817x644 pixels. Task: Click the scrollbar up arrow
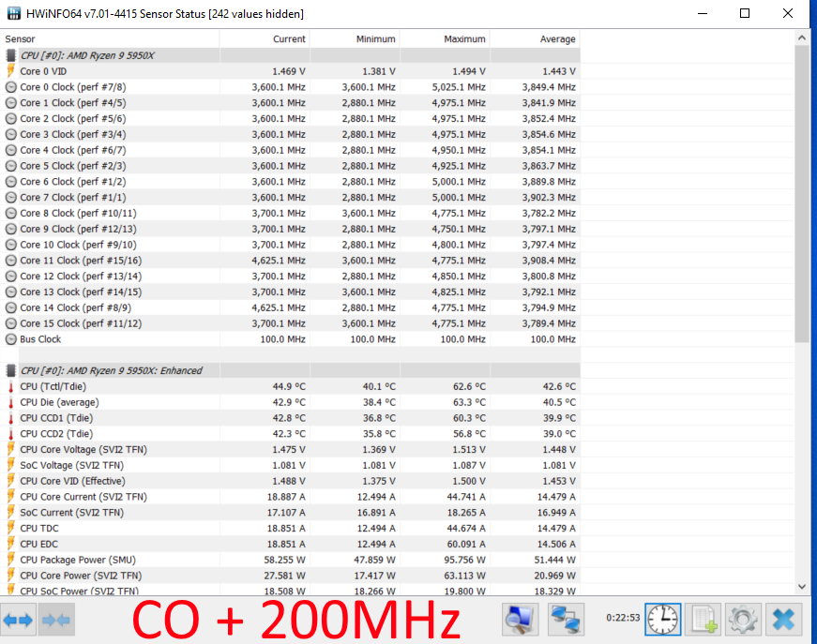[x=802, y=38]
